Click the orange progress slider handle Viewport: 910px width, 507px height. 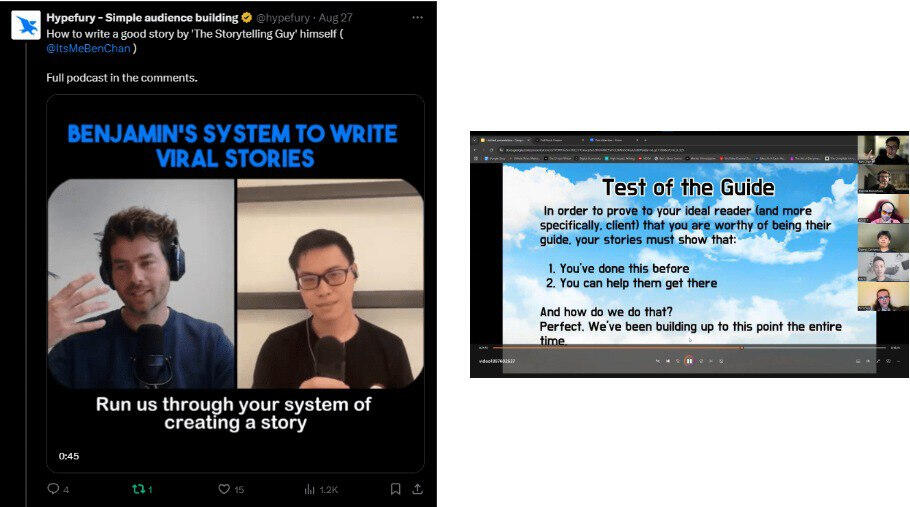(742, 348)
